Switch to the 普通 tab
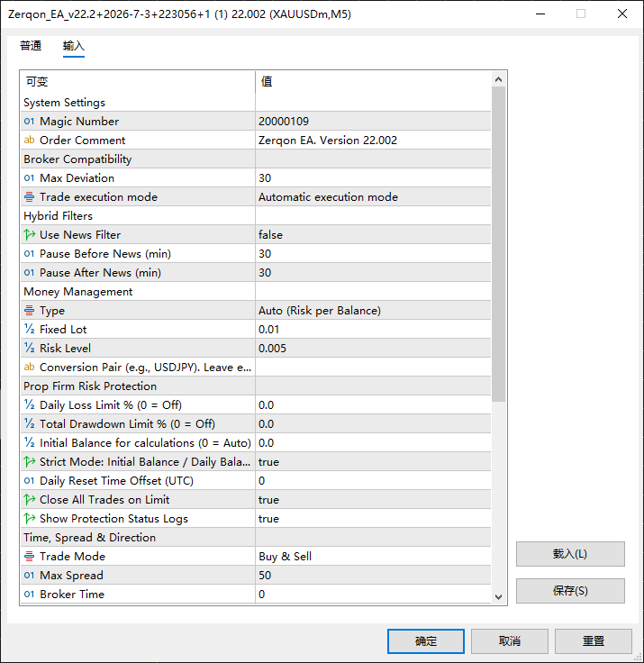 tap(31, 46)
